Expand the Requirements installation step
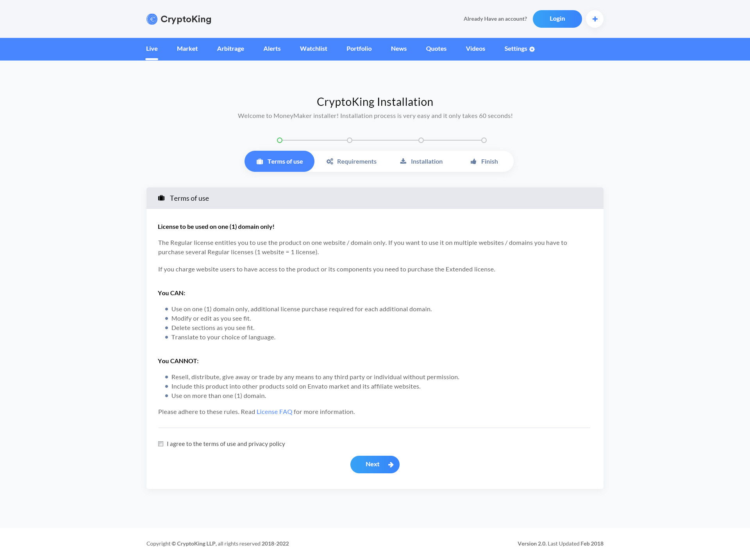The width and height of the screenshot is (750, 560). pos(351,161)
